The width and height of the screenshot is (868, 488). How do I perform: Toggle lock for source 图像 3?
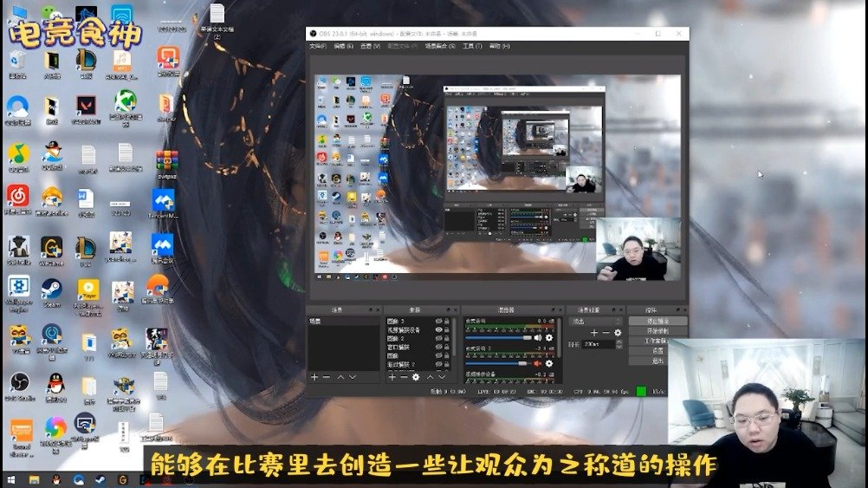tap(447, 322)
